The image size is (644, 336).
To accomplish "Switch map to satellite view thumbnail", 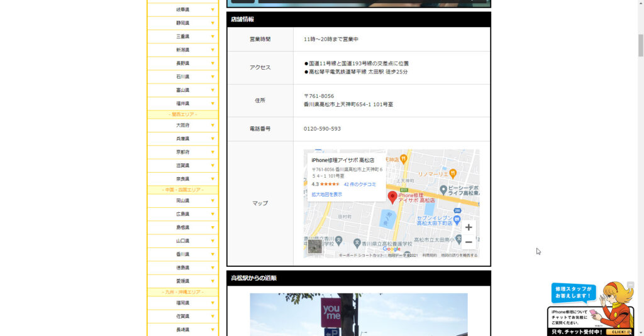I will [315, 247].
